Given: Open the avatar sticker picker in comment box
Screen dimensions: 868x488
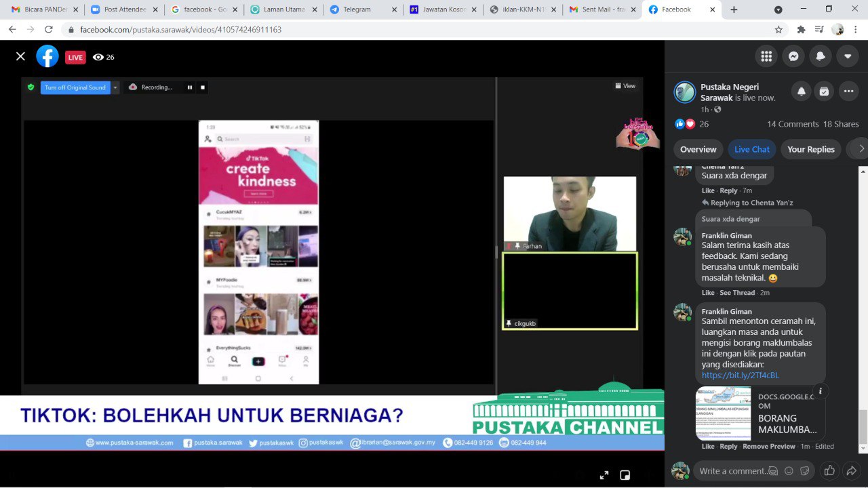Looking at the screenshot, I should coord(772,470).
